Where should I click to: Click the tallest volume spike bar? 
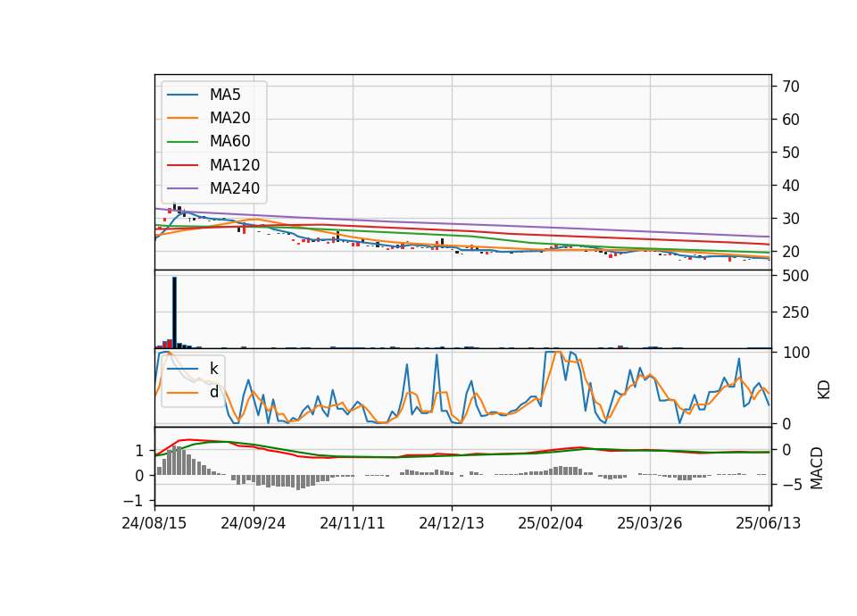(x=174, y=312)
